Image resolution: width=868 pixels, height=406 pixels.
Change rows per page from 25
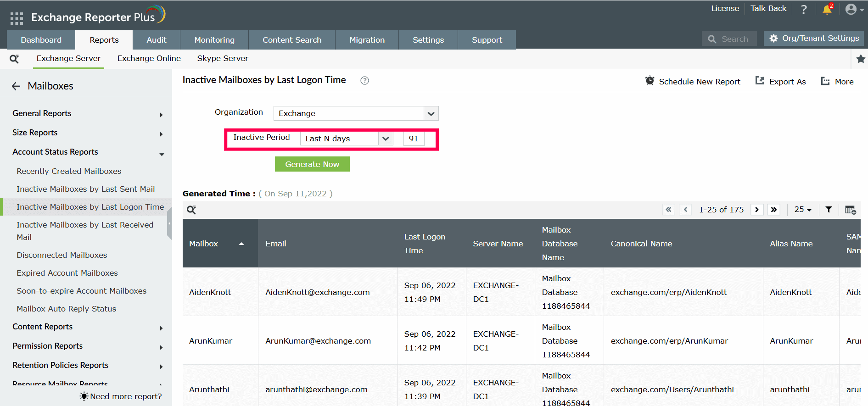803,210
